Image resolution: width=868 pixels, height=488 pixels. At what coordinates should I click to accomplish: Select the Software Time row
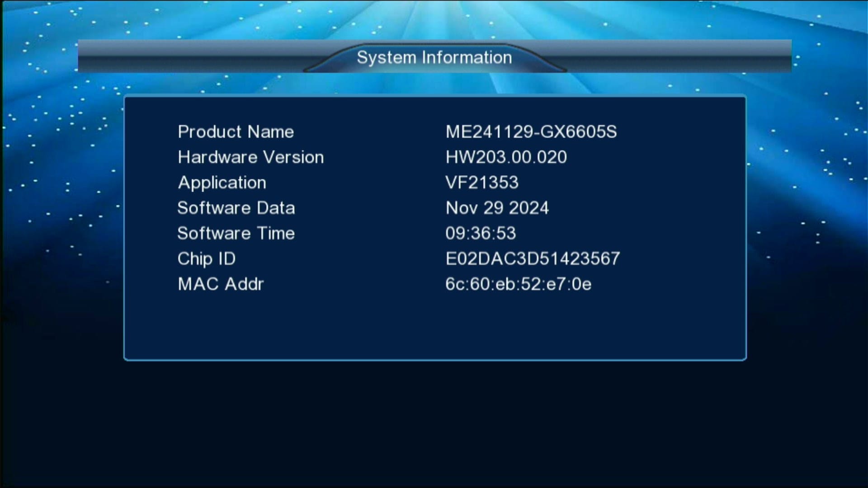pos(236,233)
